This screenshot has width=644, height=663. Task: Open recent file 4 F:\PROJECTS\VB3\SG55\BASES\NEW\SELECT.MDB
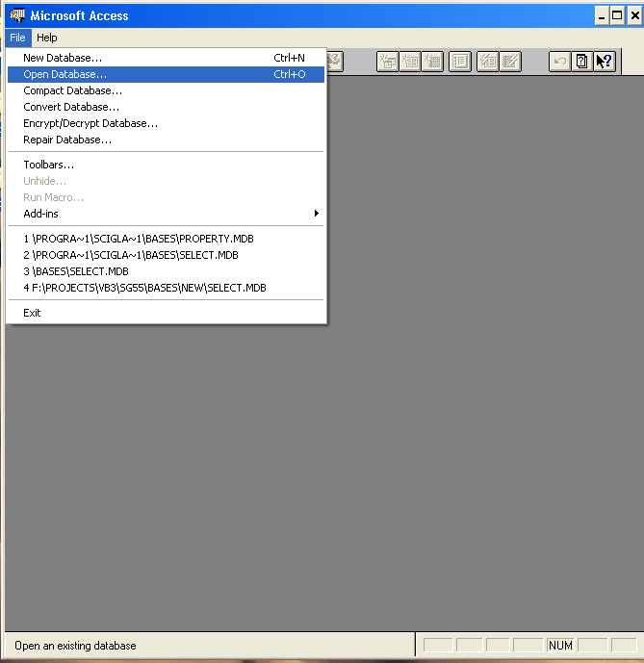click(x=166, y=288)
